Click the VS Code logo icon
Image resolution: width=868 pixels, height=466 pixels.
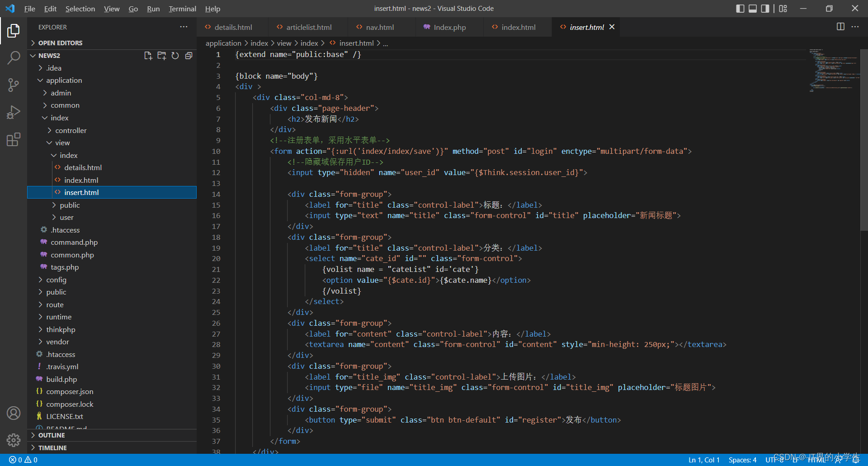(x=10, y=9)
